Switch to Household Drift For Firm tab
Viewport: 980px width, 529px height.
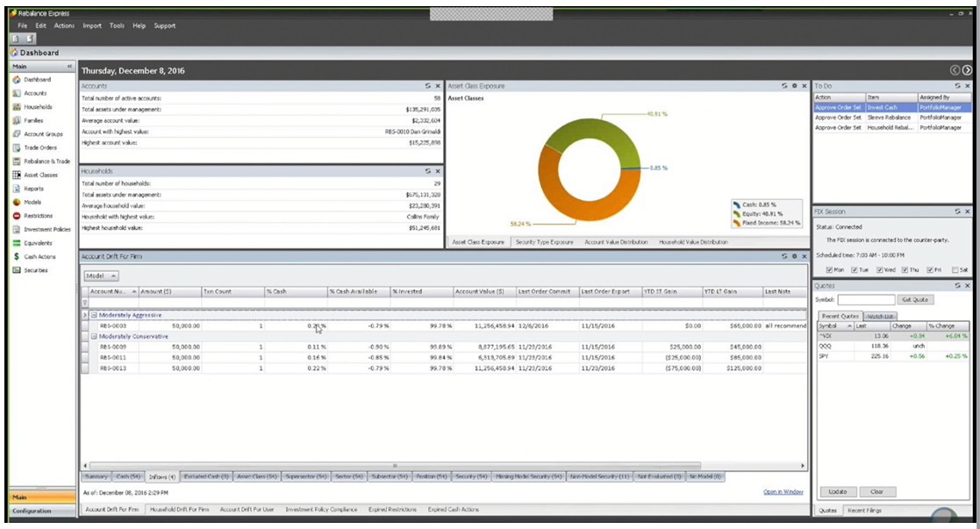[179, 510]
